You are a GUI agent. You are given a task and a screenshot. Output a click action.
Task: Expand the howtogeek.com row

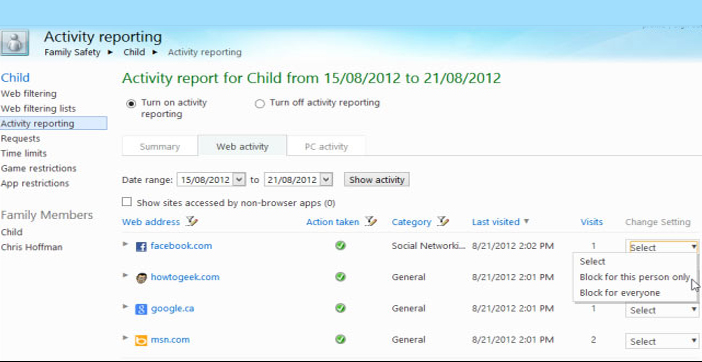coord(125,275)
